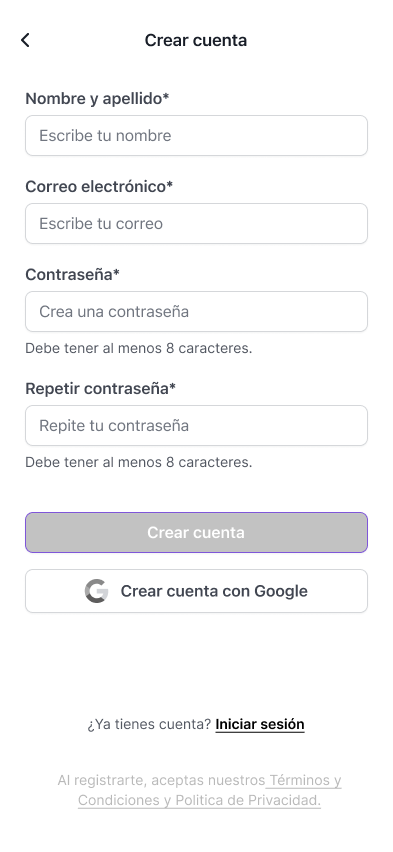Viewport: 393px width, 852px height.
Task: Click hint text below 'Repite tu contraseña' field
Action: coord(139,462)
